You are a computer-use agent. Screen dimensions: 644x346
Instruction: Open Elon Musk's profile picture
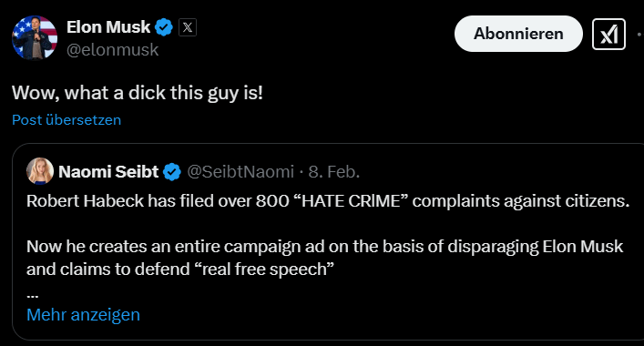[35, 37]
